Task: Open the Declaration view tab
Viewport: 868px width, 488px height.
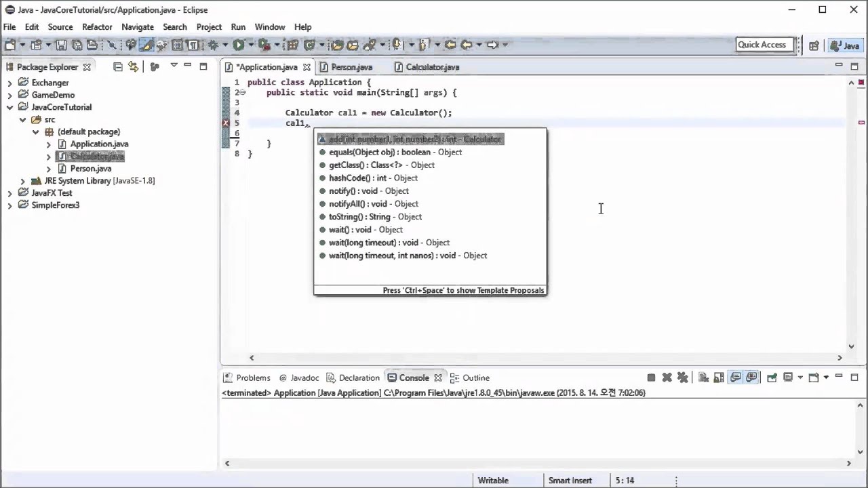Action: coord(353,378)
